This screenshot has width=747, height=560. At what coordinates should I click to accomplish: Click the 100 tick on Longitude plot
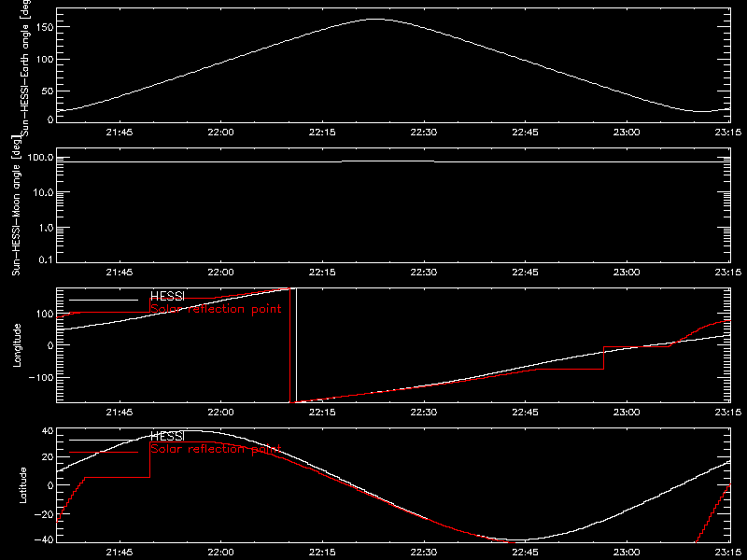(44, 314)
